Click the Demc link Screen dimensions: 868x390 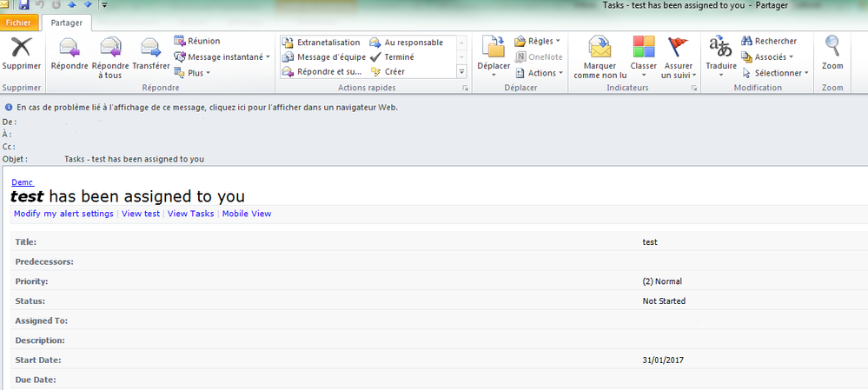[23, 182]
